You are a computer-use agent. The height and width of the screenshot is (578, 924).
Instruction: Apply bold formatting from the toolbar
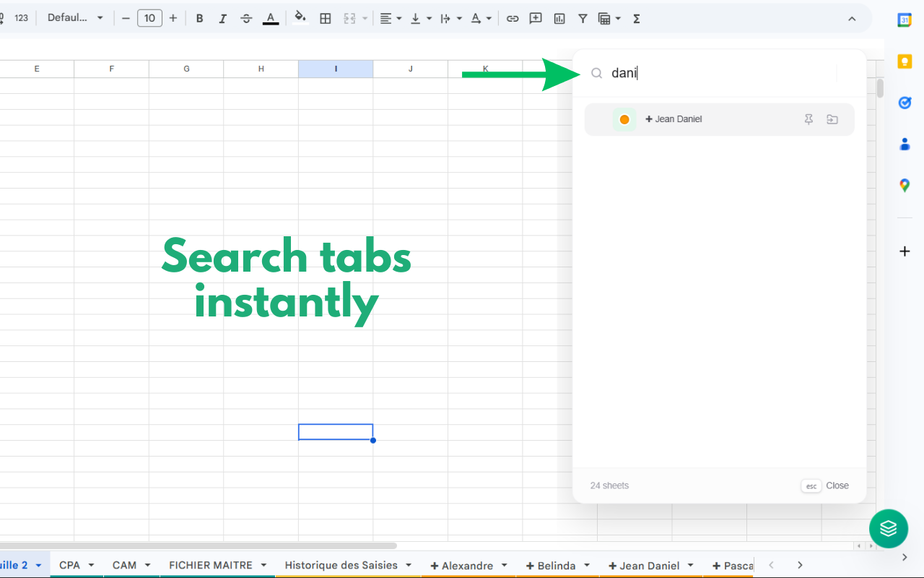(199, 18)
